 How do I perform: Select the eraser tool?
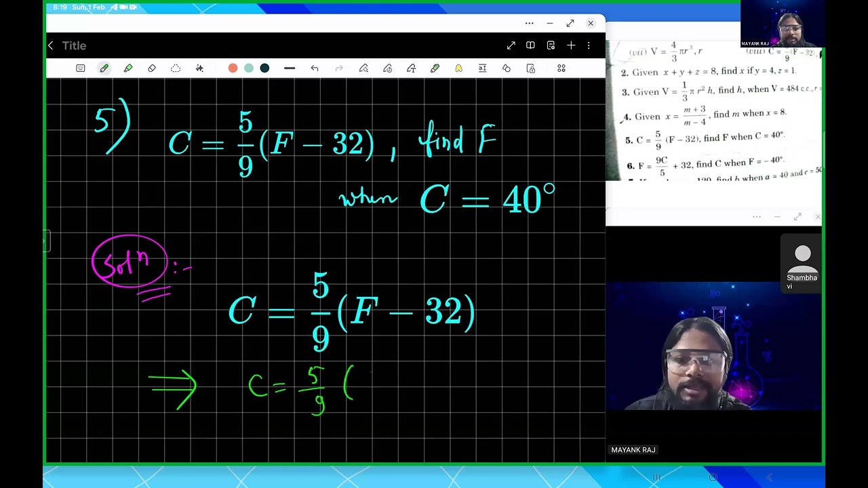152,68
